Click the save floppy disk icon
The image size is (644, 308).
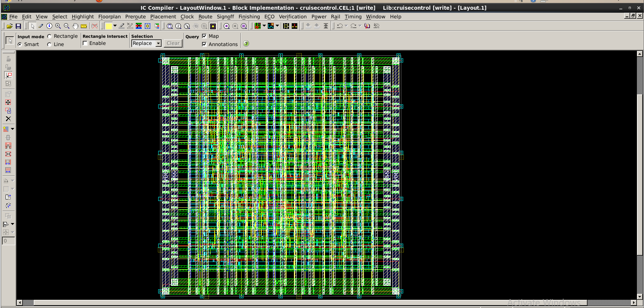tap(18, 26)
